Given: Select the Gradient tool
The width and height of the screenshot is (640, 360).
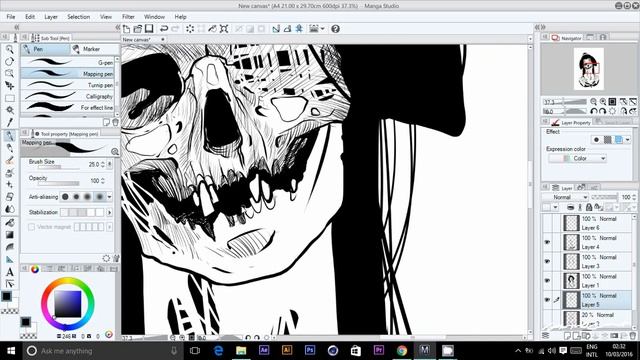Looking at the screenshot, I should point(10,235).
